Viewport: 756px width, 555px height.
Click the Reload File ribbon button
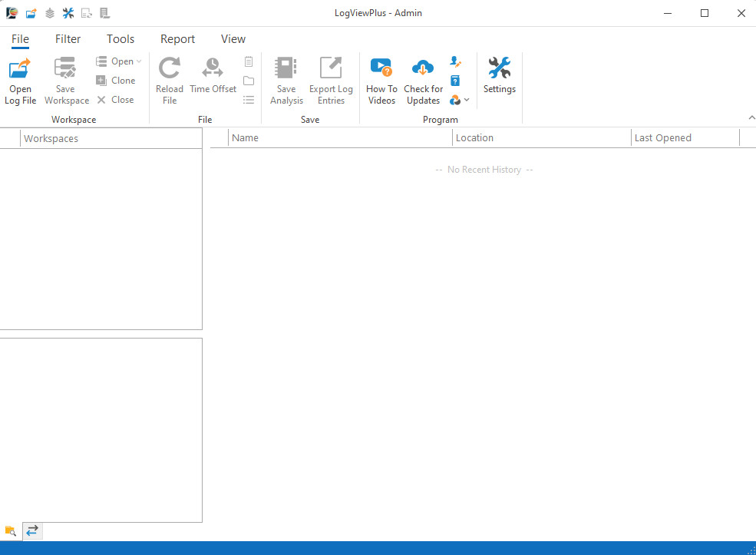pyautogui.click(x=169, y=81)
